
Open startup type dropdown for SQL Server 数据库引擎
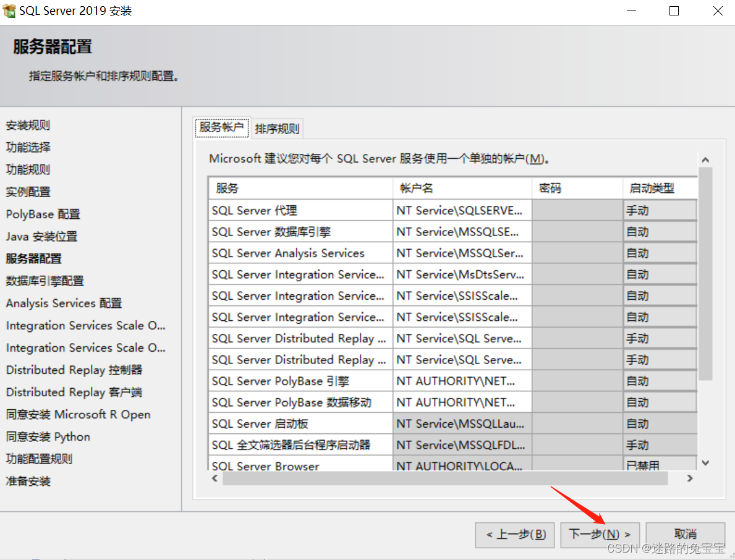[660, 232]
